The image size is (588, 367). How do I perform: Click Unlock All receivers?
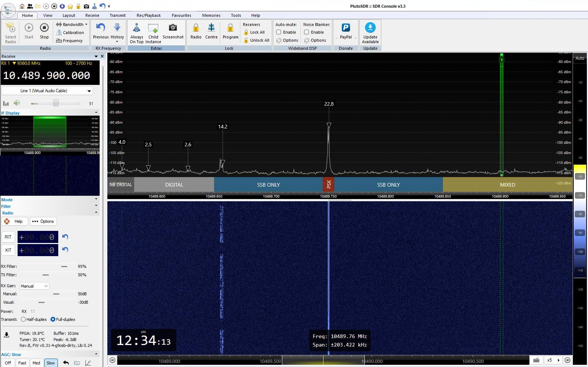[256, 40]
